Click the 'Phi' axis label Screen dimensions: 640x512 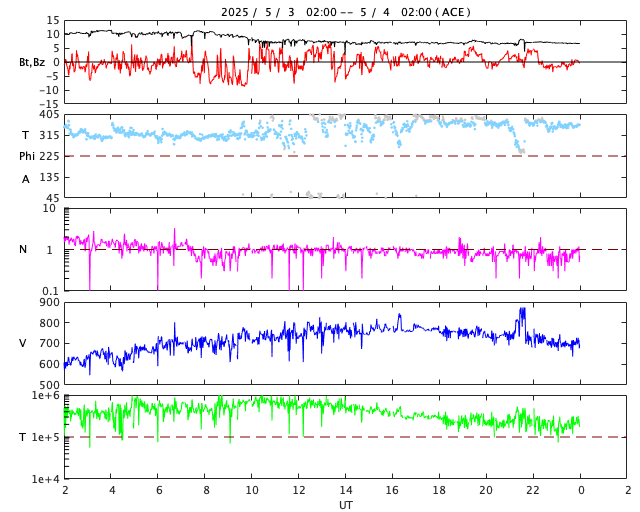27,156
